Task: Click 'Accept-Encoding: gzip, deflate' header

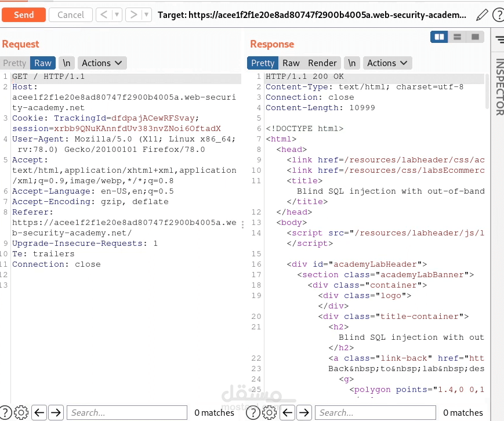Action: point(90,201)
